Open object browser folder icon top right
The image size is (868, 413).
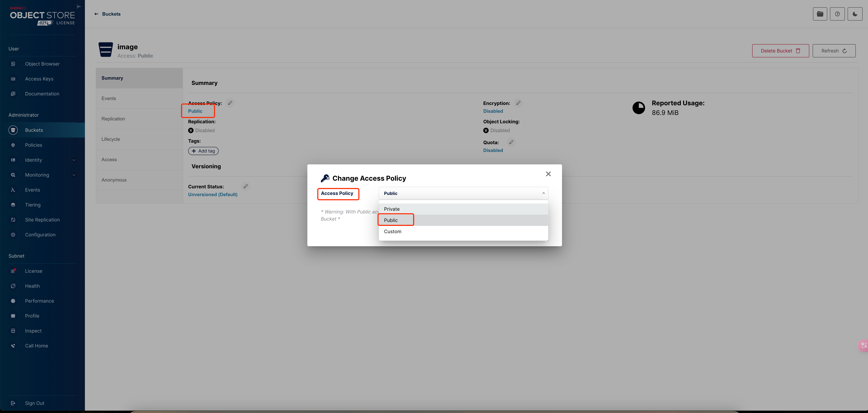click(x=820, y=14)
